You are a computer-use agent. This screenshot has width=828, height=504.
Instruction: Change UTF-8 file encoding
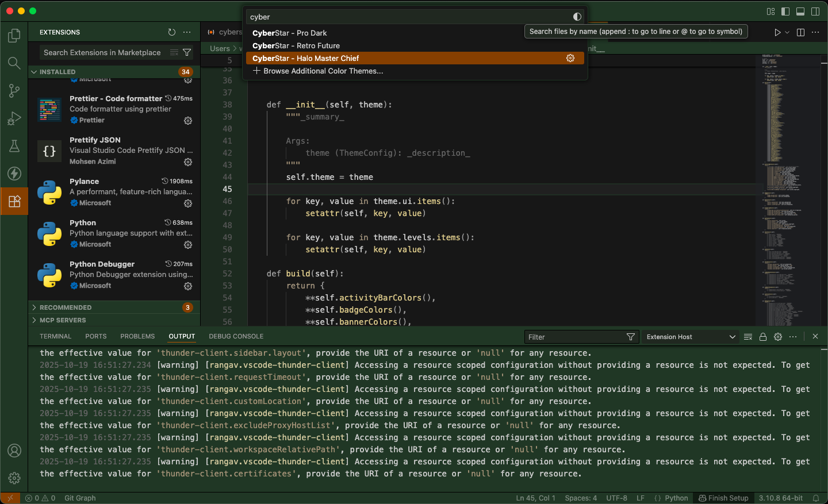pyautogui.click(x=616, y=498)
